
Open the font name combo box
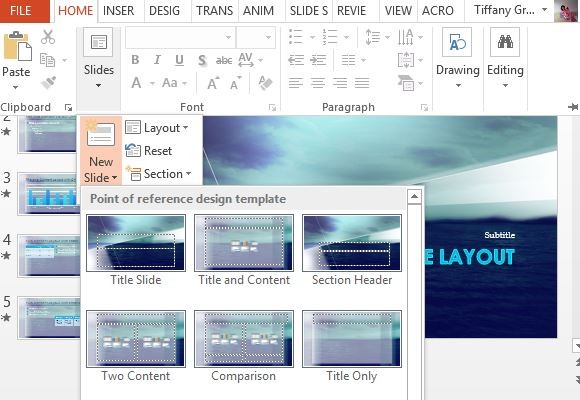(x=180, y=37)
